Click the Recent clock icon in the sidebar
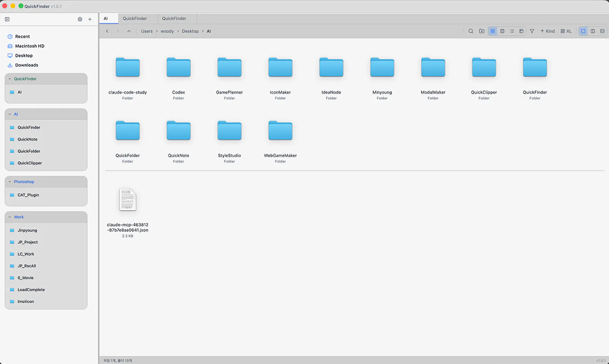The width and height of the screenshot is (609, 364). pos(10,37)
